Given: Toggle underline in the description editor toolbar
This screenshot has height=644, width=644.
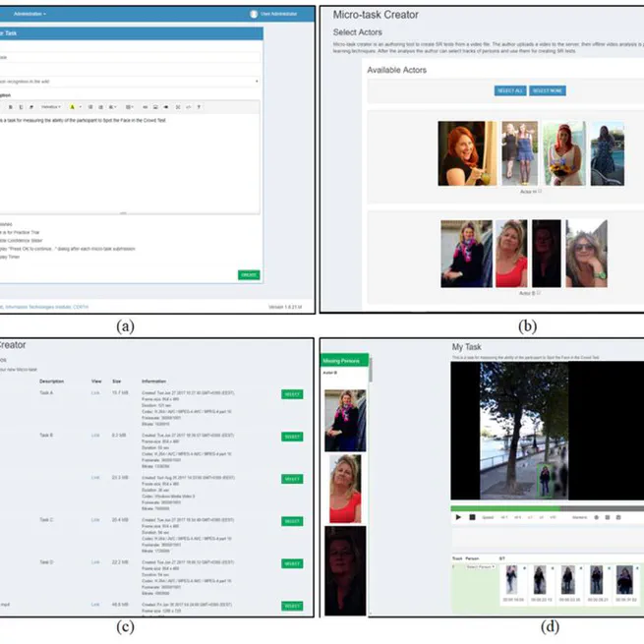Looking at the screenshot, I should click(x=21, y=107).
